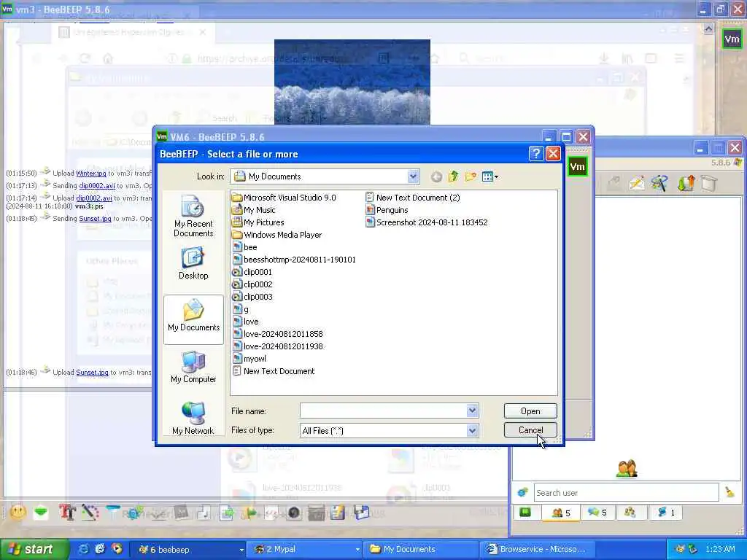The height and width of the screenshot is (560, 747).
Task: Select the My Music folder
Action: tap(254, 210)
